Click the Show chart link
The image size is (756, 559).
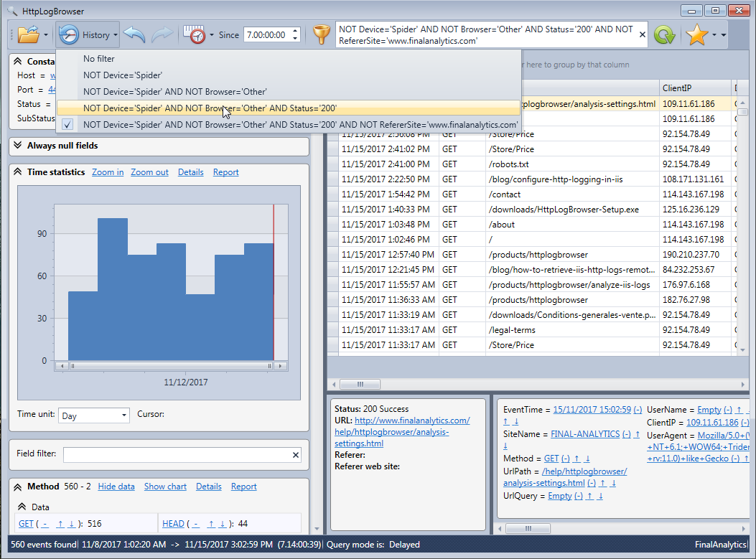pos(165,487)
